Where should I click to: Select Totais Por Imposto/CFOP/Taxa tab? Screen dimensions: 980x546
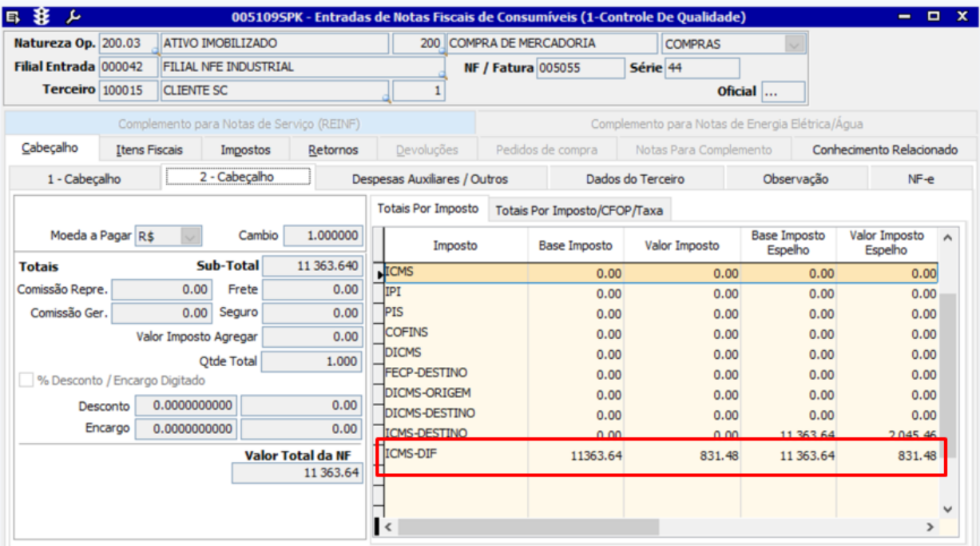pos(581,210)
